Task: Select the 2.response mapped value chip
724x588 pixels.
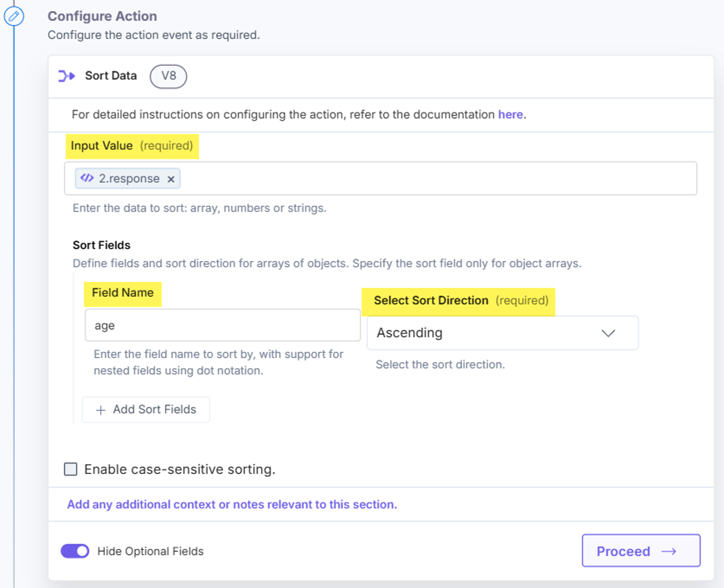Action: pyautogui.click(x=127, y=179)
